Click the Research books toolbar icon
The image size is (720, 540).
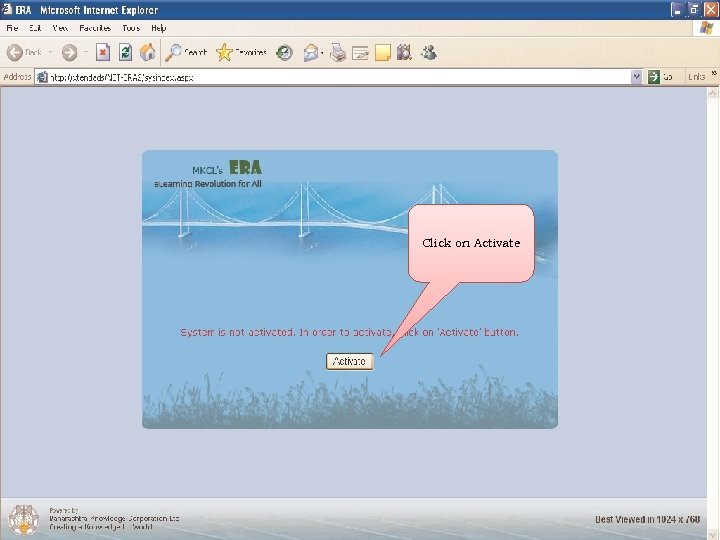[x=404, y=52]
